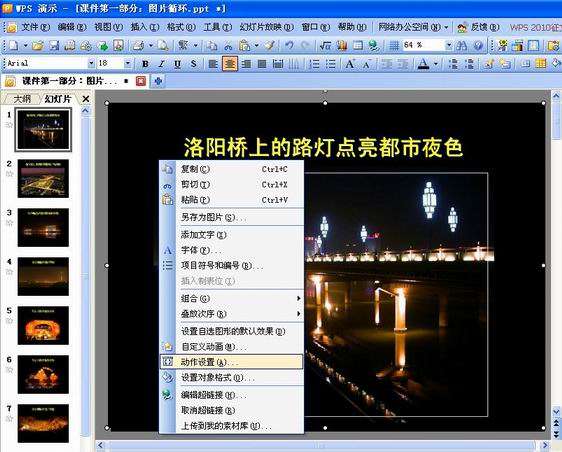
Task: Open the 64% zoom level dropdown
Action: point(449,45)
